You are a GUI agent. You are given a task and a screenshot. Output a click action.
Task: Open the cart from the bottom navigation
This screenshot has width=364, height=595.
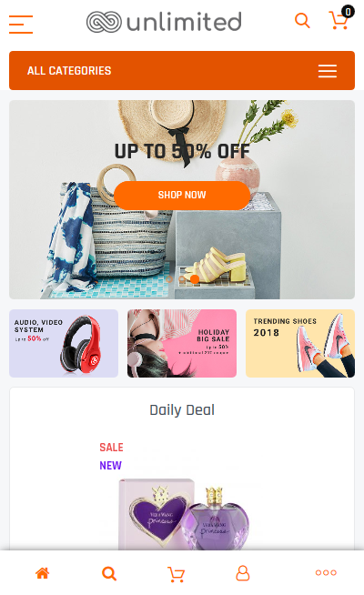(x=177, y=574)
